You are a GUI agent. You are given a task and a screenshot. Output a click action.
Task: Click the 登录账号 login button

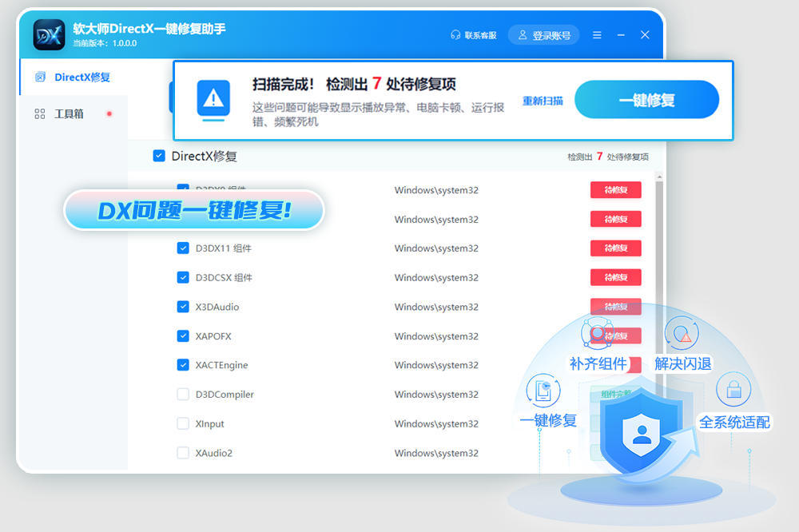(543, 34)
